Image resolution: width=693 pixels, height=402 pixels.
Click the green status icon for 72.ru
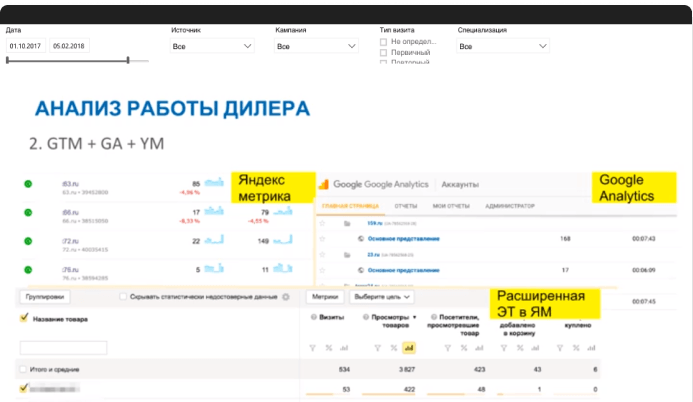28,241
